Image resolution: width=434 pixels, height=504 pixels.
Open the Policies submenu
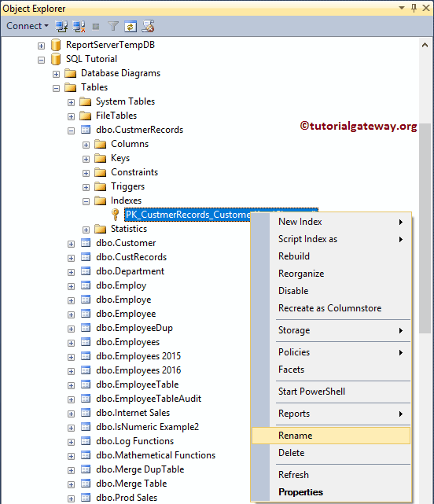[x=331, y=352]
